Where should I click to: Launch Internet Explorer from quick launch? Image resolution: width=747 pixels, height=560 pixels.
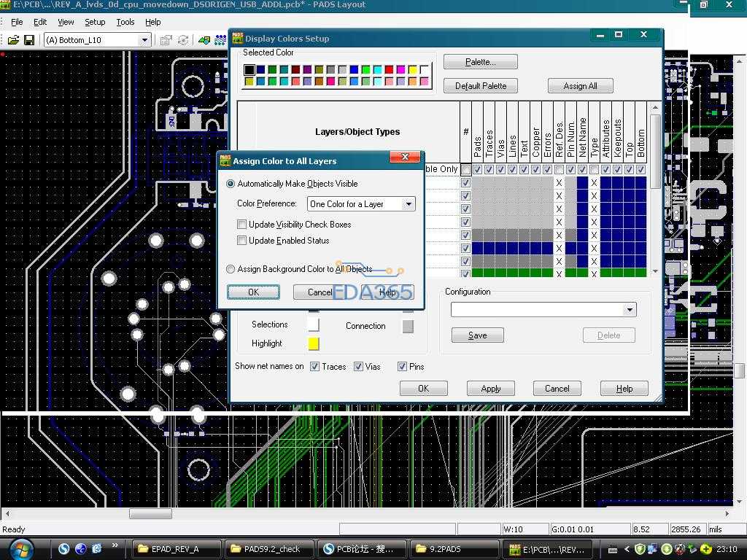[80, 549]
